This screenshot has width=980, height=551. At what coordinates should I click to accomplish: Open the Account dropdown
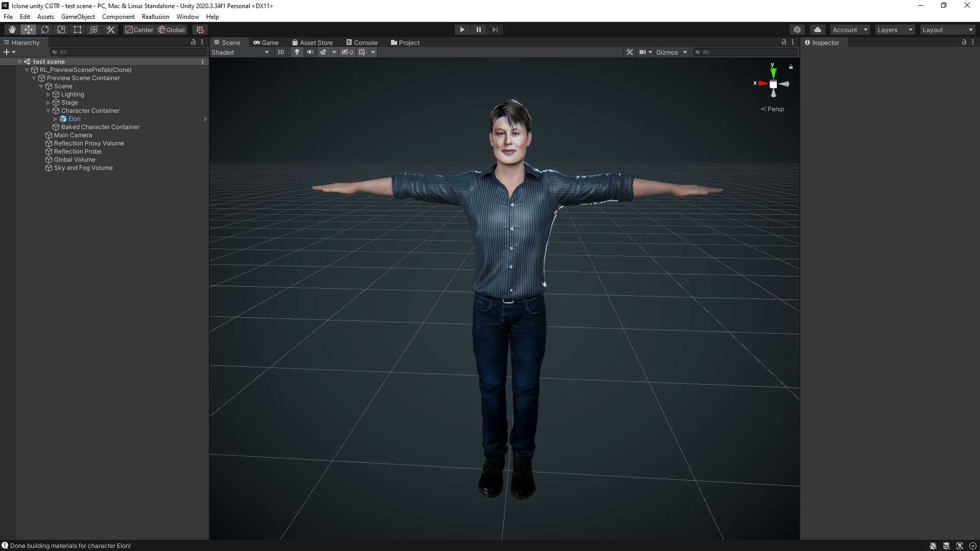point(850,30)
